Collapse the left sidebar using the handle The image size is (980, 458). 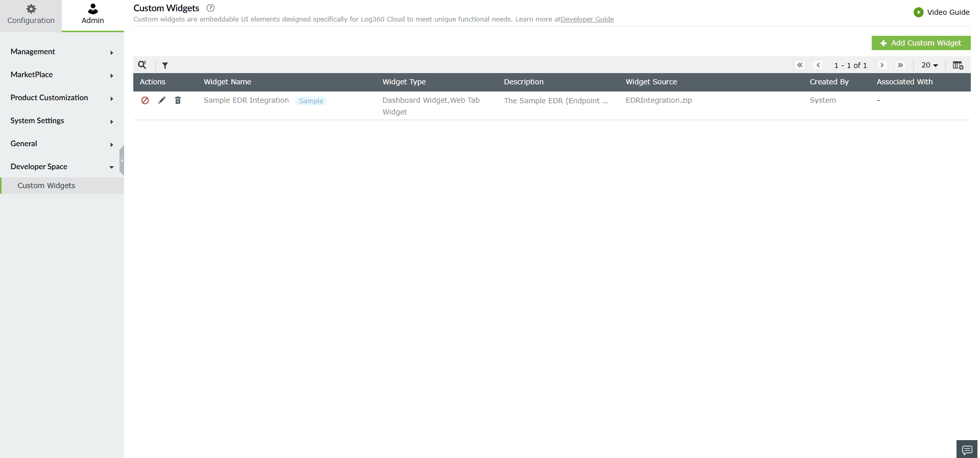coord(122,161)
